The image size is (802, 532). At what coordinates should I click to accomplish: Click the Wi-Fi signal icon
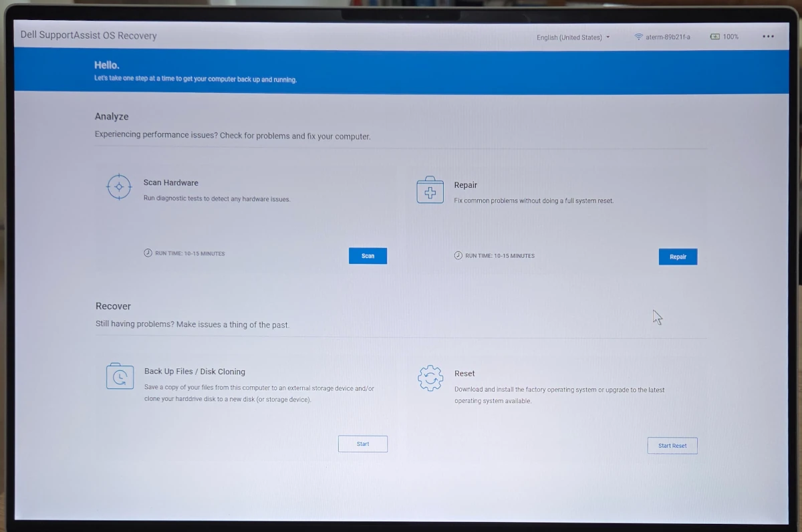[x=638, y=37]
